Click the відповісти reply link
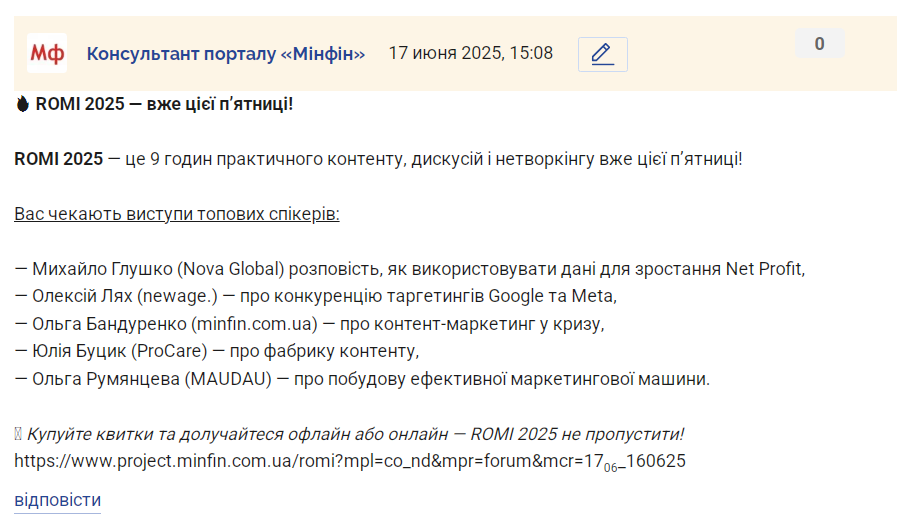Screen dimensions: 911x528 tap(58, 500)
